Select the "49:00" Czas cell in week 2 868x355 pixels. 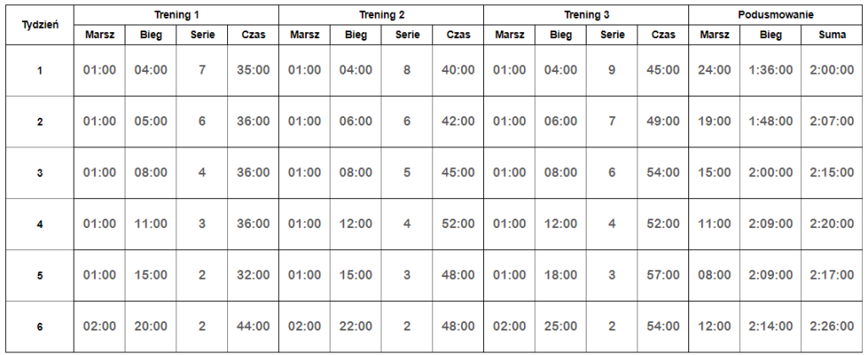(662, 121)
